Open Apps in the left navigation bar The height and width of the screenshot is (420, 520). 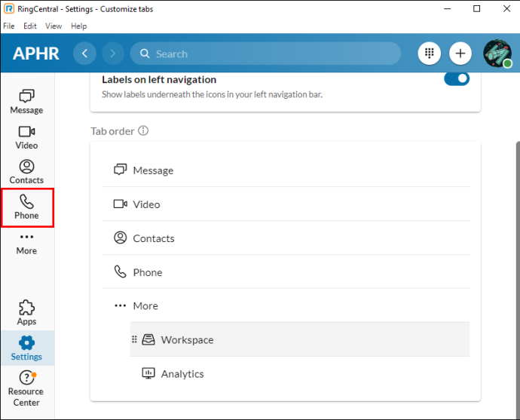click(x=26, y=312)
